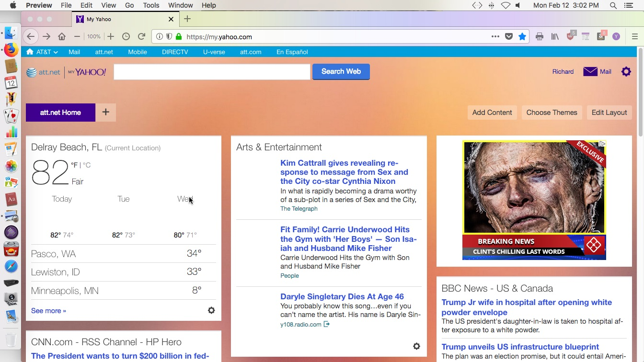Switch weather units to Celsius

(86, 165)
